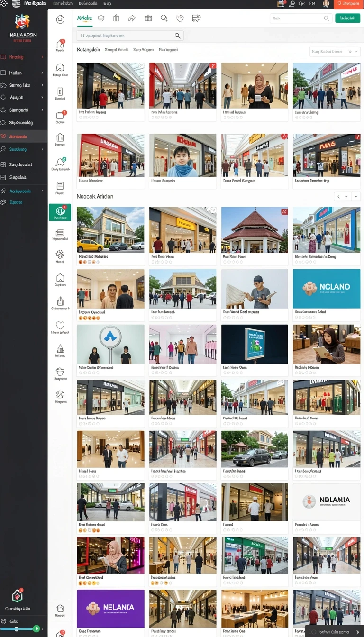Screen dimensions: 364x637
Task: Click the speech bubble icon in the icon sidebar
Action: (60, 68)
